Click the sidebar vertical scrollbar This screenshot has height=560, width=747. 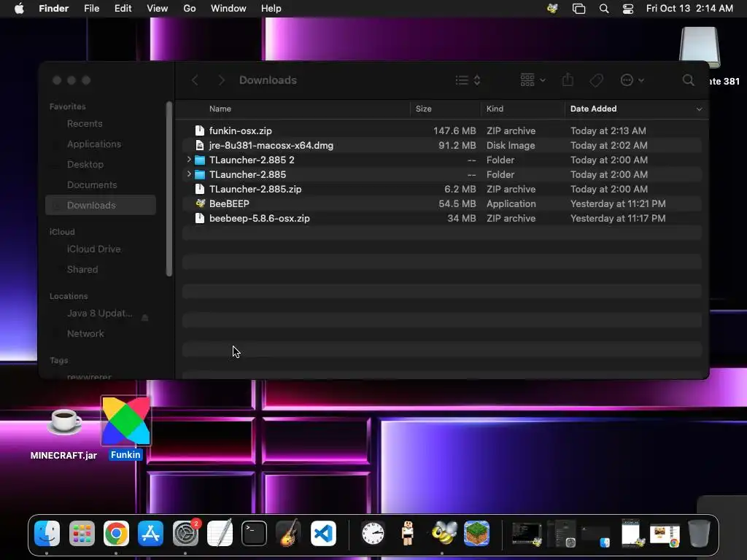click(x=169, y=189)
